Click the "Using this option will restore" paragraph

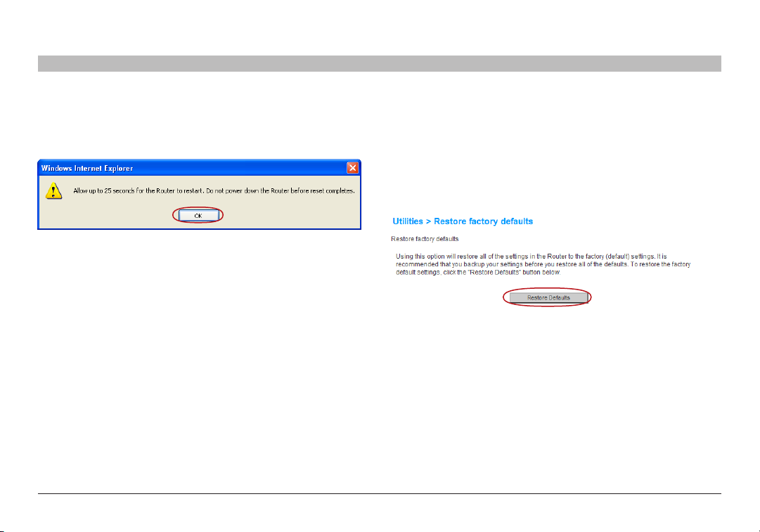pos(543,264)
